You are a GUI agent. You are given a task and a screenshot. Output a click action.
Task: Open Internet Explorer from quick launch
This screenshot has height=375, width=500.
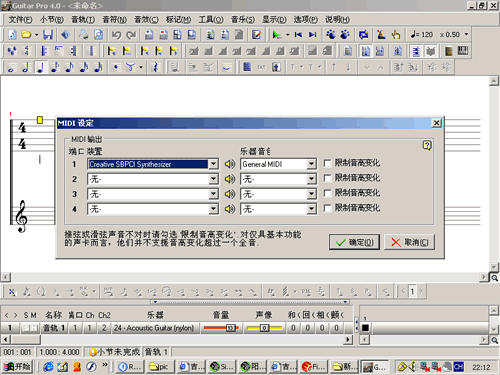[x=49, y=367]
